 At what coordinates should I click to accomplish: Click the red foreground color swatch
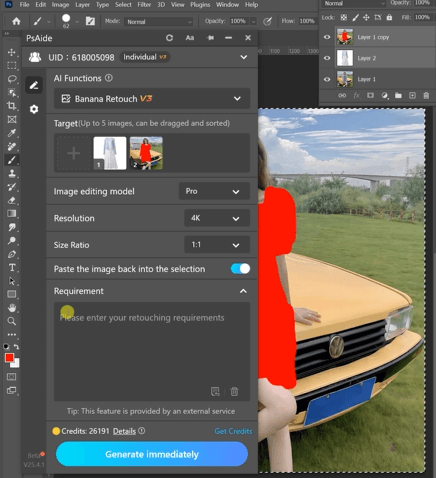pos(9,358)
